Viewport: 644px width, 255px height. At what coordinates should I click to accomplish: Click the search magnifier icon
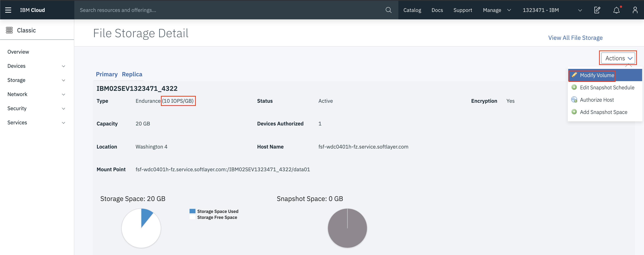(x=388, y=10)
